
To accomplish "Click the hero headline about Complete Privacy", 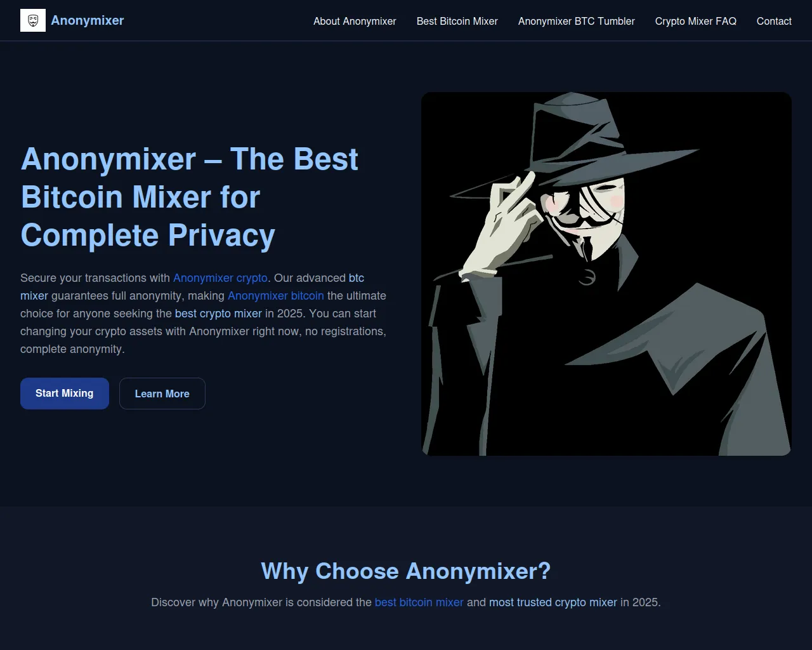I will pyautogui.click(x=189, y=197).
